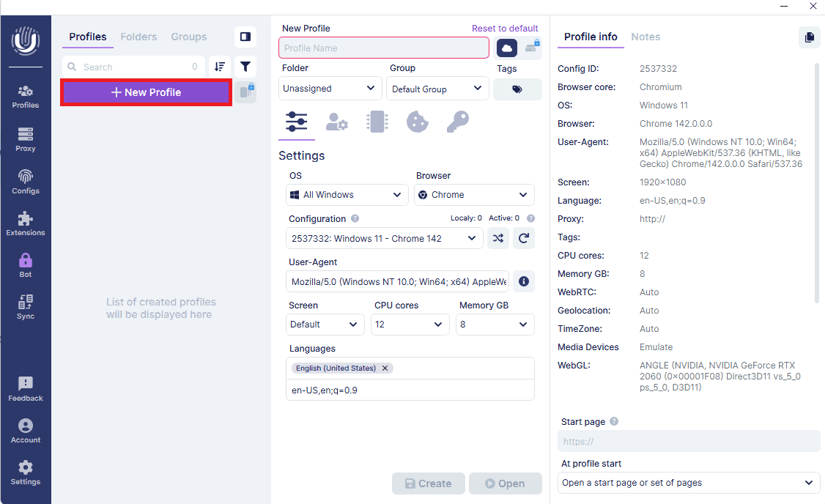Open the hardware chip settings tab
Screen dimensions: 825x504
pyautogui.click(x=377, y=122)
